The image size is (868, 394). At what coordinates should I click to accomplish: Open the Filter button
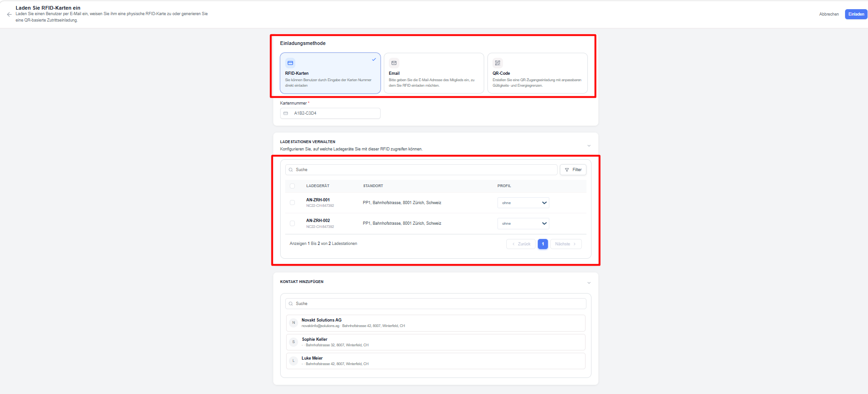click(573, 170)
